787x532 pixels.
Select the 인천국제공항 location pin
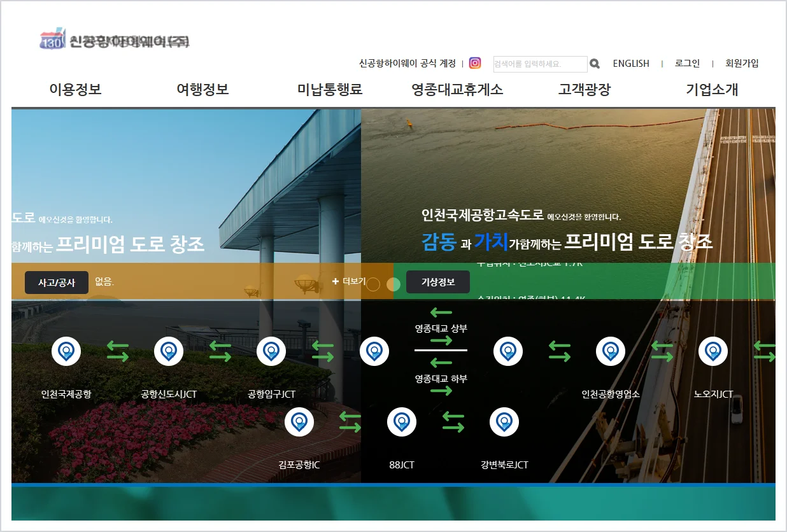tap(66, 351)
